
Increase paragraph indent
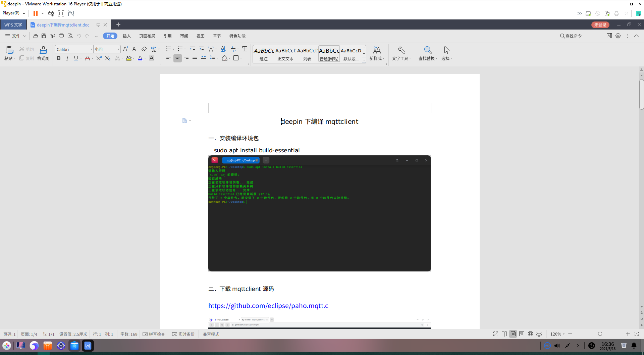pos(201,49)
